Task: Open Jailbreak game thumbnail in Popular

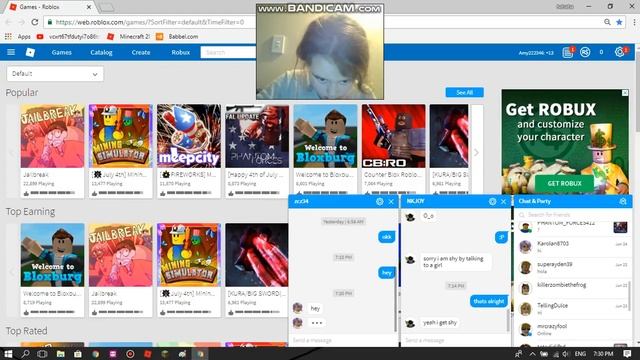Action: click(53, 136)
